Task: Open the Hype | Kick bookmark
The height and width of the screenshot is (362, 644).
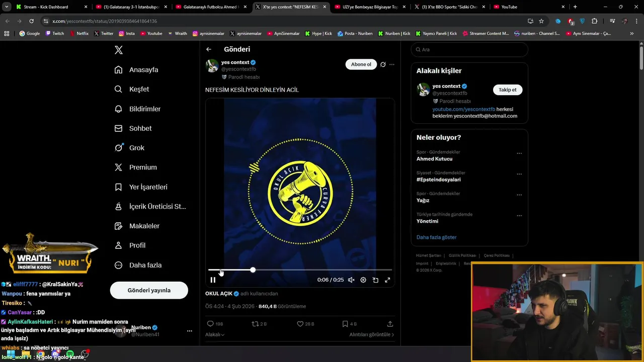Action: tap(318, 33)
